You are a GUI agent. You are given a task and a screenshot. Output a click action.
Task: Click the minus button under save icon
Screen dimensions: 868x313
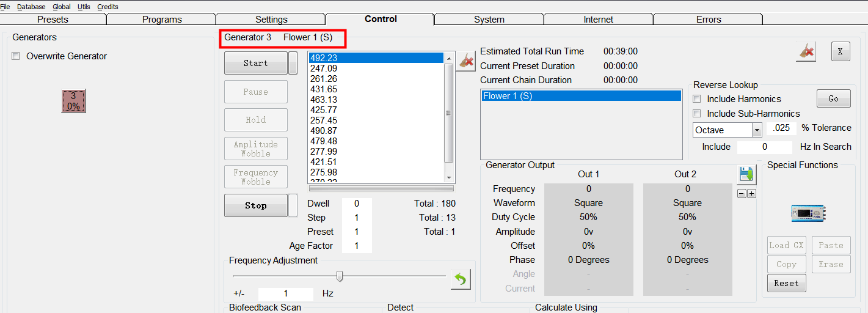point(742,194)
